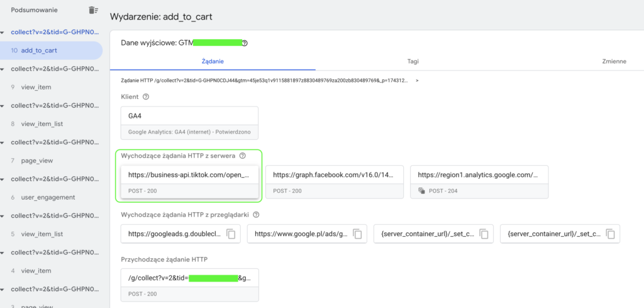Click the GA4 client card
The image size is (644, 308).
[189, 123]
